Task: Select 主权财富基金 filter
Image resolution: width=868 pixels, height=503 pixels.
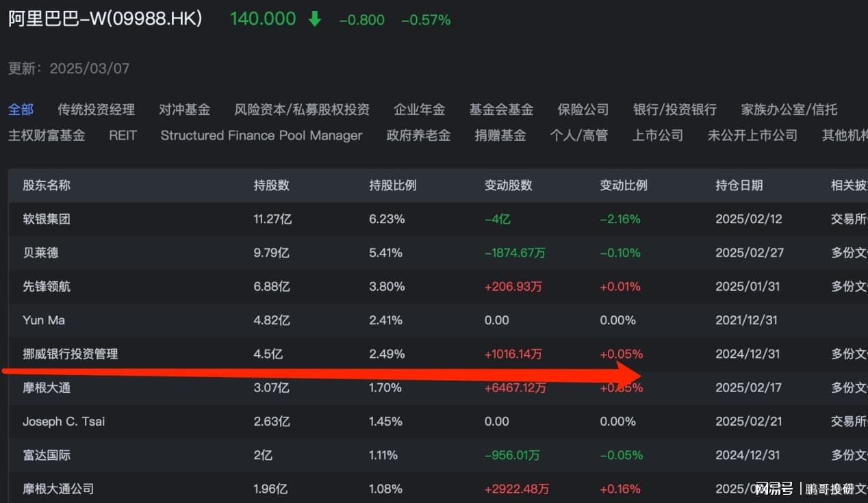Action: click(x=47, y=136)
